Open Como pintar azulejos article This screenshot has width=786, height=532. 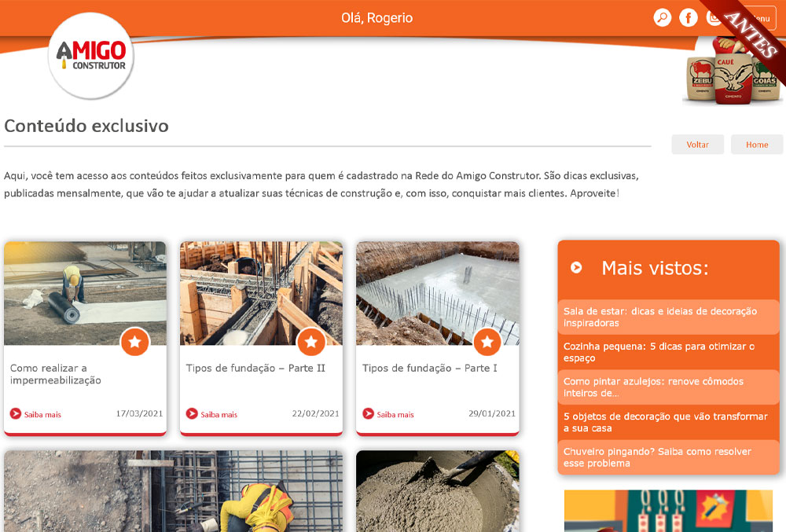[668, 387]
